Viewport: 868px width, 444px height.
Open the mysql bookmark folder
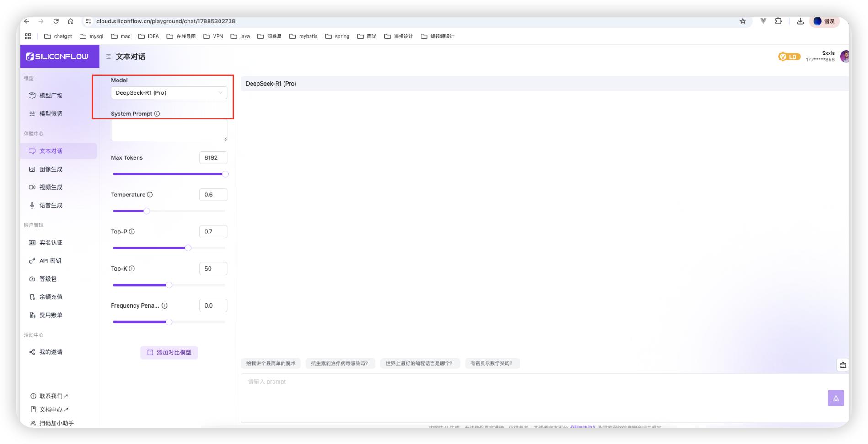pyautogui.click(x=91, y=36)
